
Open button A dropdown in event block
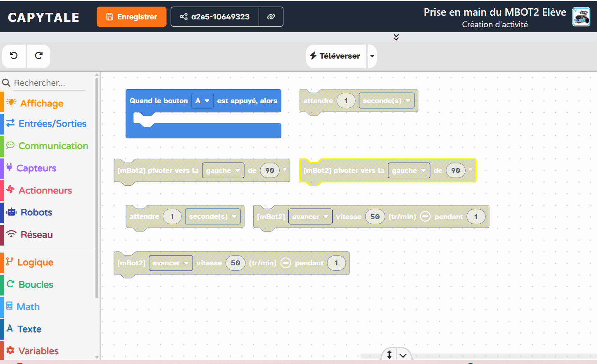[202, 101]
